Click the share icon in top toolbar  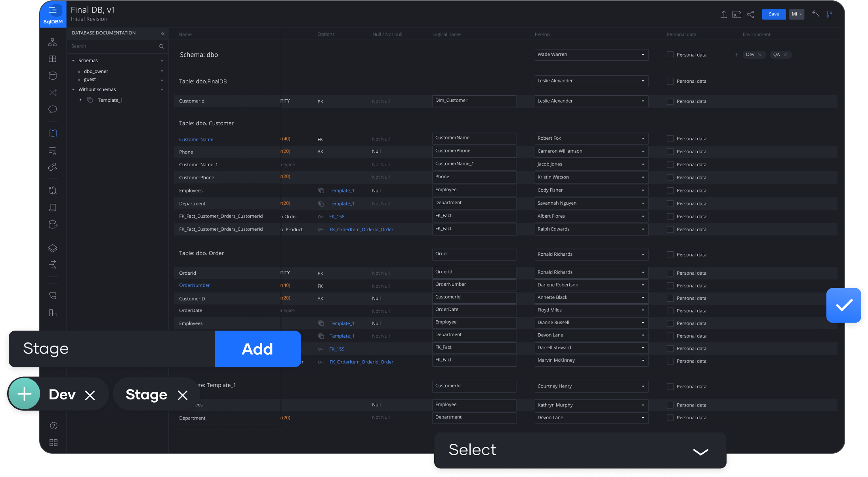pos(750,15)
